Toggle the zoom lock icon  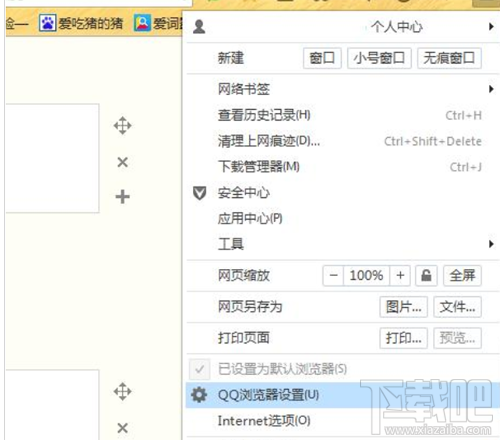click(x=426, y=276)
